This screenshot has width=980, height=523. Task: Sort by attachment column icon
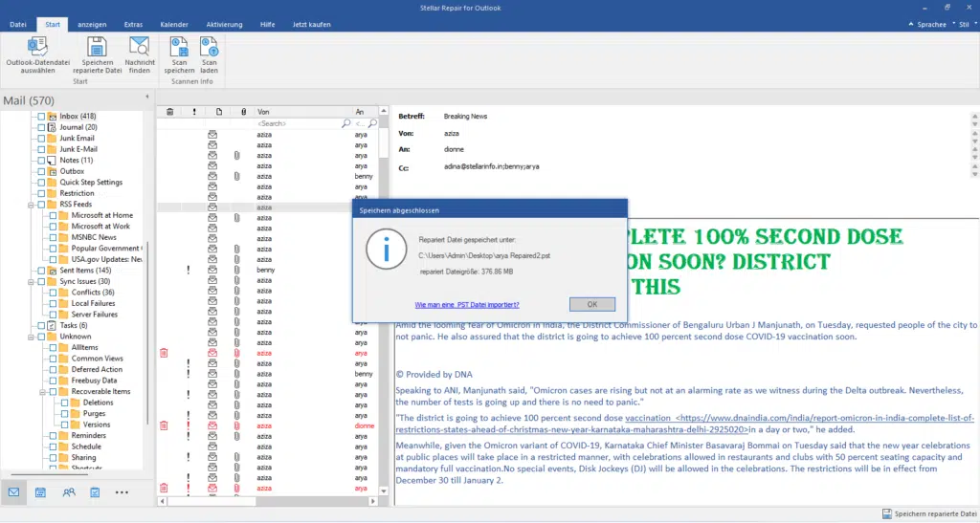click(x=243, y=112)
